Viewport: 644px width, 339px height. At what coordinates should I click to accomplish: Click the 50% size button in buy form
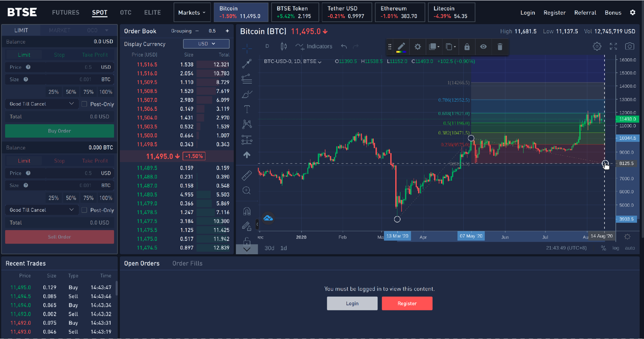pyautogui.click(x=71, y=92)
